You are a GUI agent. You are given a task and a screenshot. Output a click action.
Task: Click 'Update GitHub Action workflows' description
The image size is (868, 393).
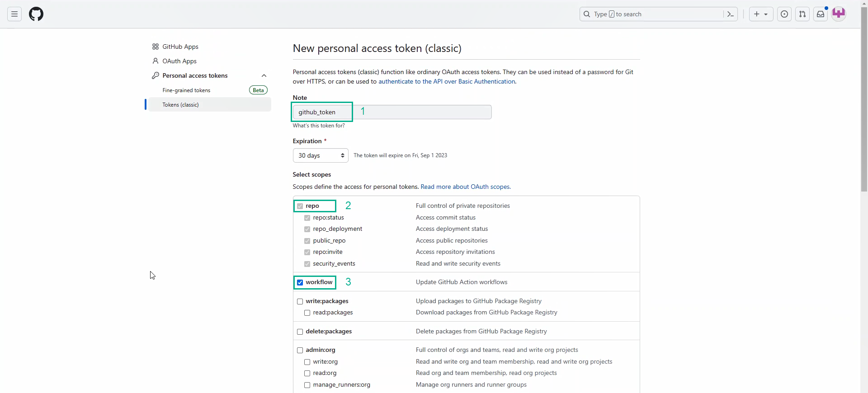click(x=462, y=282)
